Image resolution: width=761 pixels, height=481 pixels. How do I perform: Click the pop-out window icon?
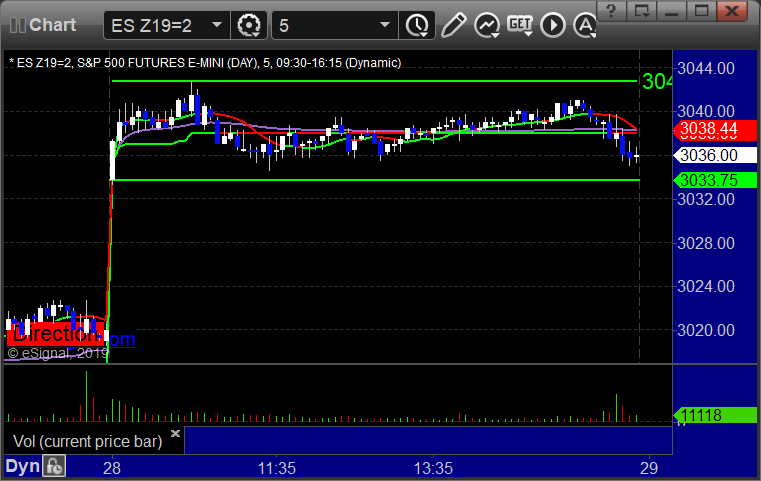point(642,10)
